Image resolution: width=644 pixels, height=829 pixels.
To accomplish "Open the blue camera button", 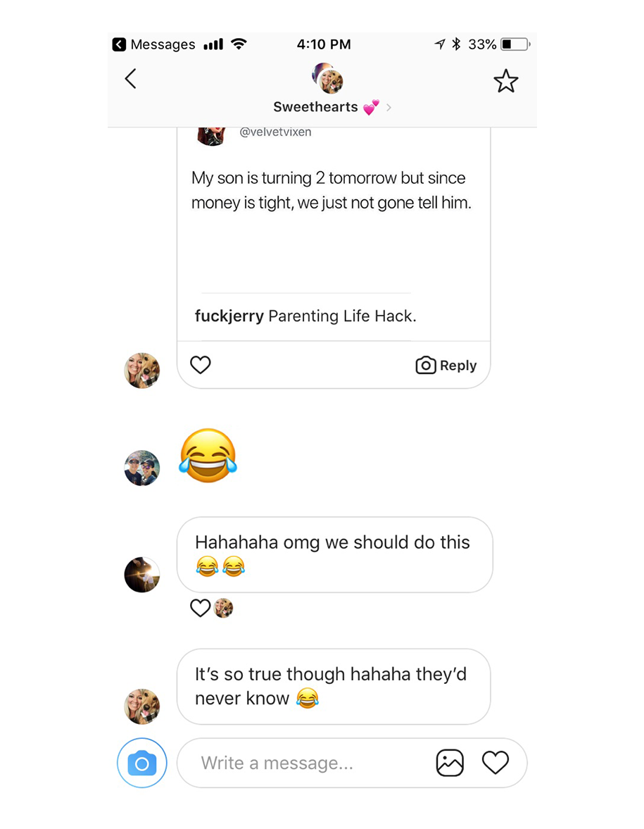I will pos(142,763).
